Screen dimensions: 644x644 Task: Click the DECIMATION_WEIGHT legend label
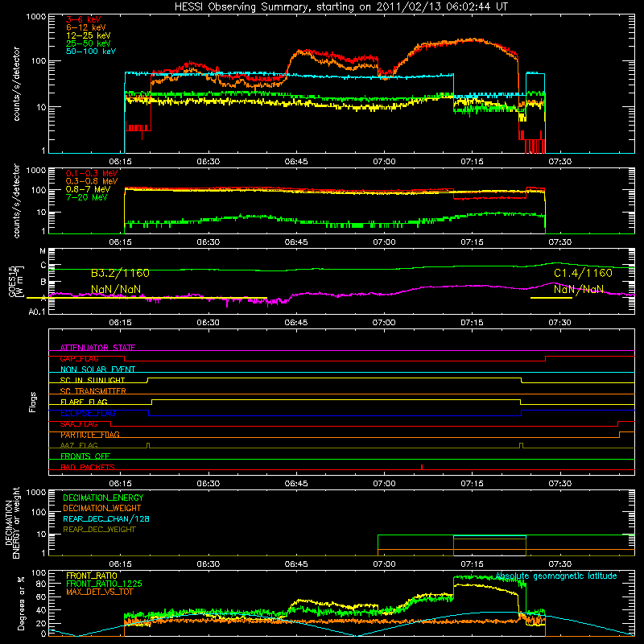102,508
